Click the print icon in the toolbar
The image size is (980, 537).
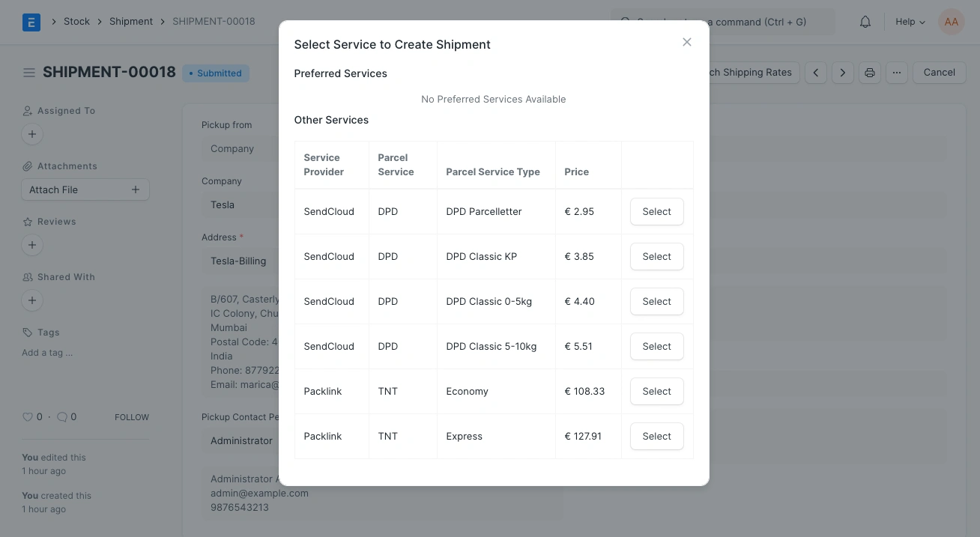(869, 72)
